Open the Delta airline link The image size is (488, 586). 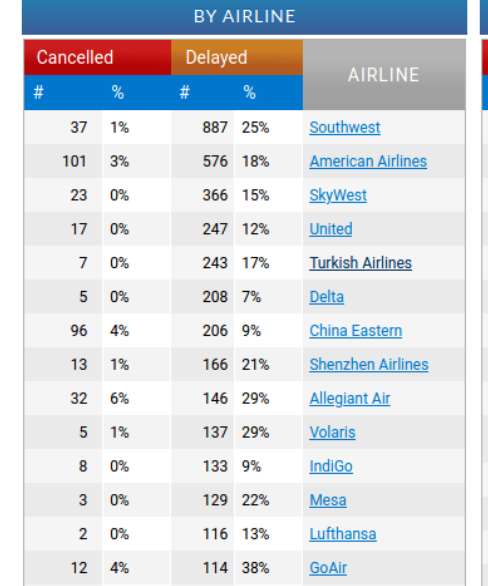[x=327, y=297]
